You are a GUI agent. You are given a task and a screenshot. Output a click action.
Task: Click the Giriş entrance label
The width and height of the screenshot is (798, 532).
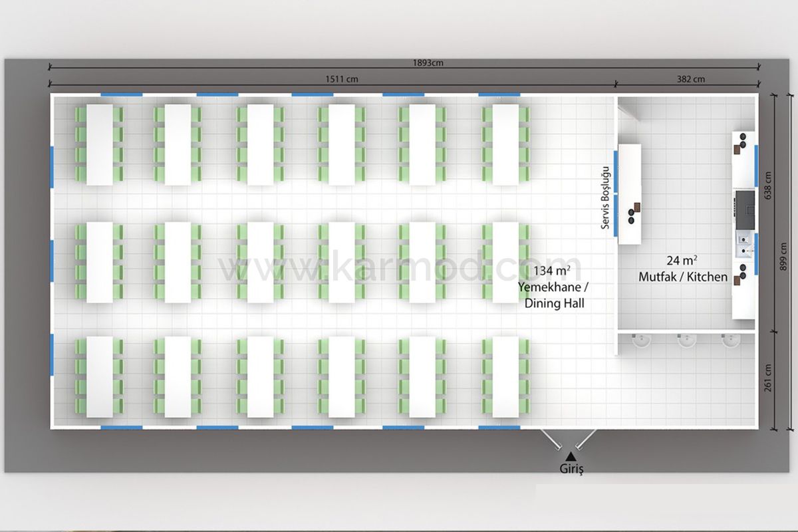click(x=571, y=469)
